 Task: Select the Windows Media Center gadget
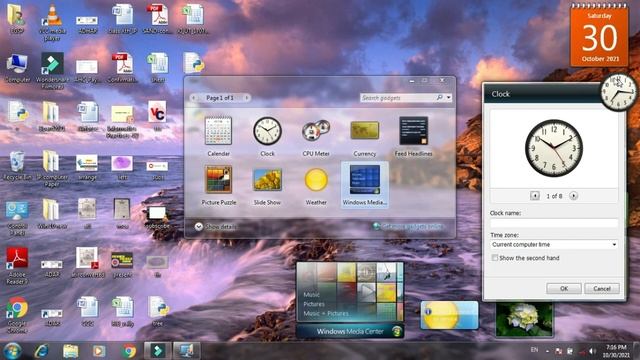364,185
